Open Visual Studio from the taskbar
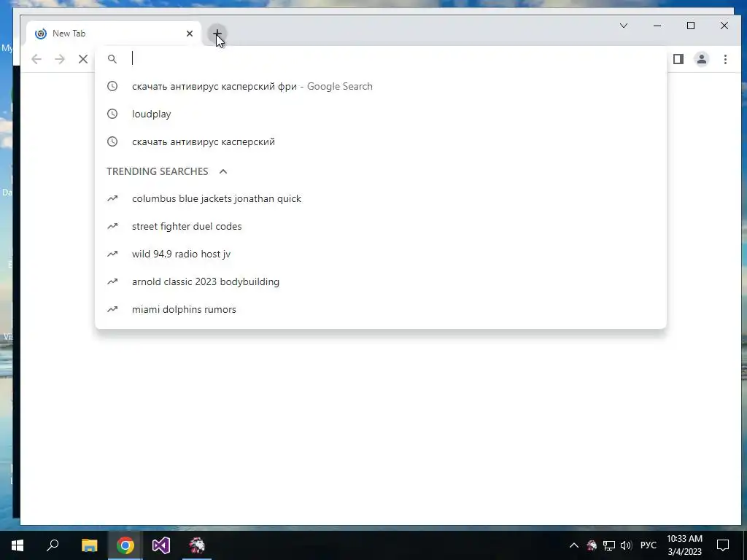 coord(161,545)
